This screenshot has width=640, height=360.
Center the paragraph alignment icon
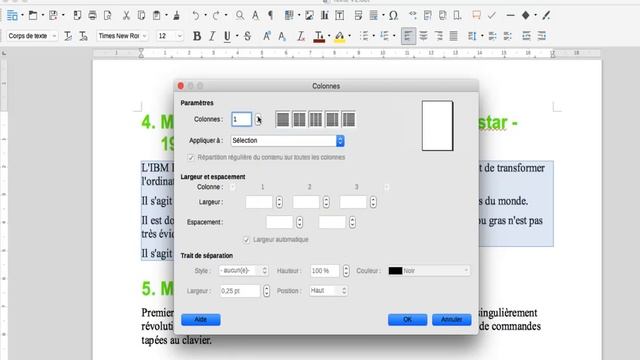pos(424,36)
